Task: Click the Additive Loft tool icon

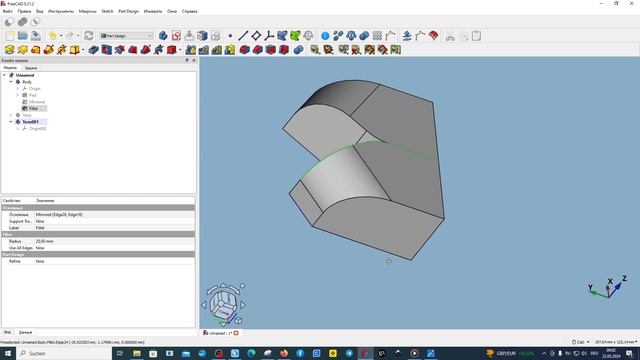Action: click(x=36, y=50)
